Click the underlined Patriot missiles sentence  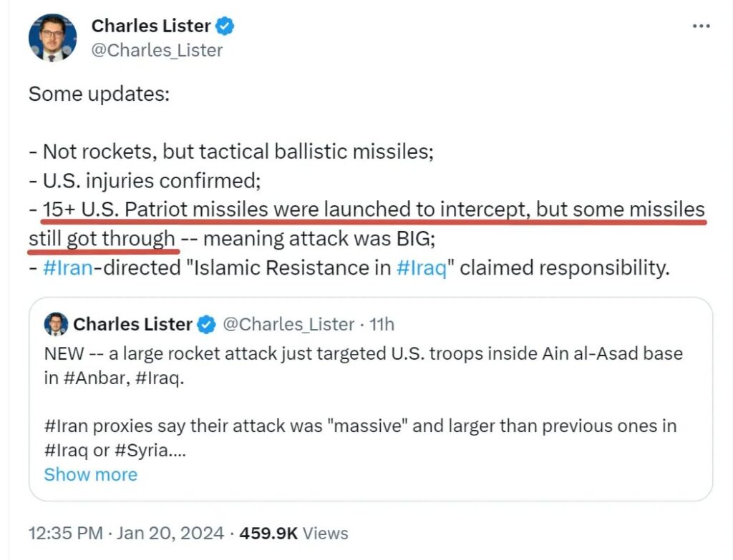click(372, 210)
